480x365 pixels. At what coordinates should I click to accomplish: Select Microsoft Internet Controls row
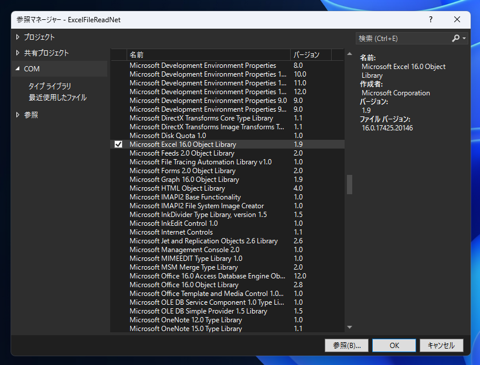pyautogui.click(x=227, y=232)
